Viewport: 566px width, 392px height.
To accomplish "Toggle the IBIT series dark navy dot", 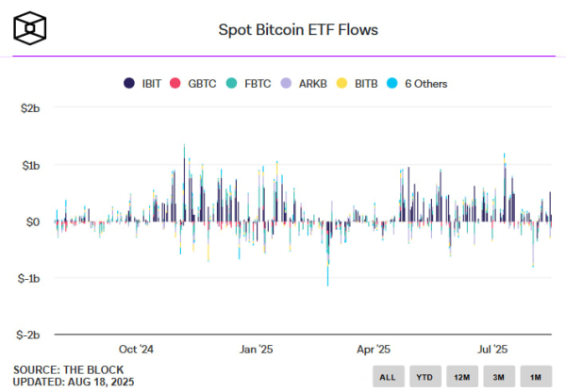I will pos(129,83).
